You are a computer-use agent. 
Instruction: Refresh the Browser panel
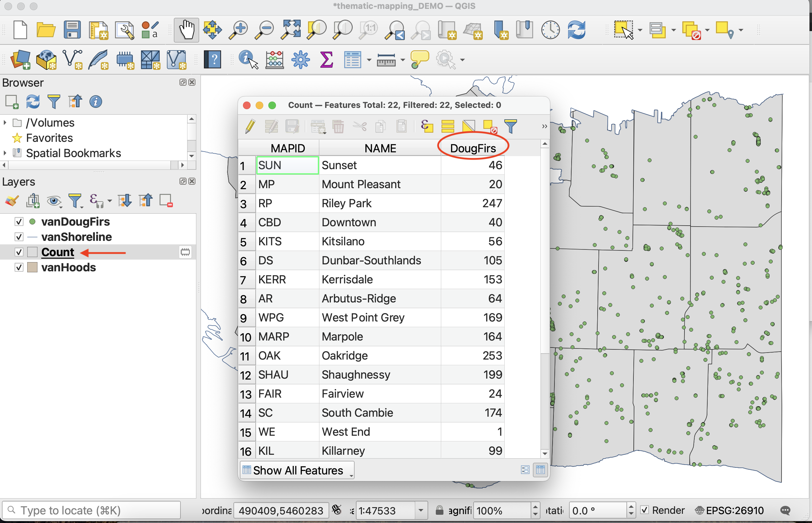tap(33, 102)
